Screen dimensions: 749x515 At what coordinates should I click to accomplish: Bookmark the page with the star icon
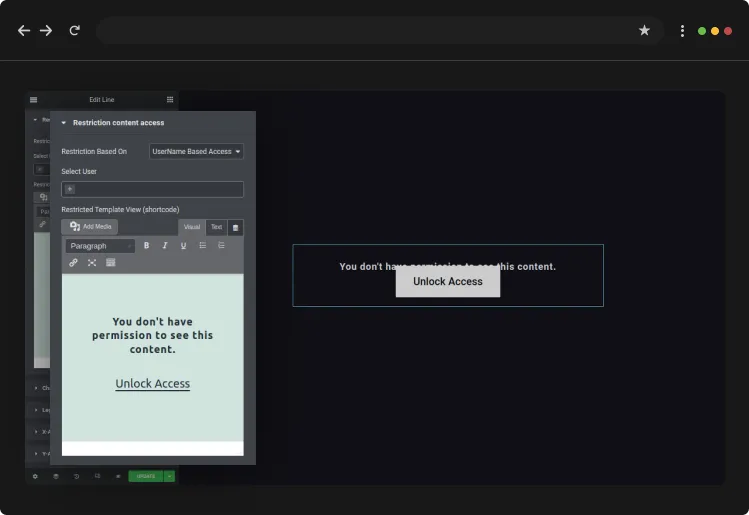[644, 31]
